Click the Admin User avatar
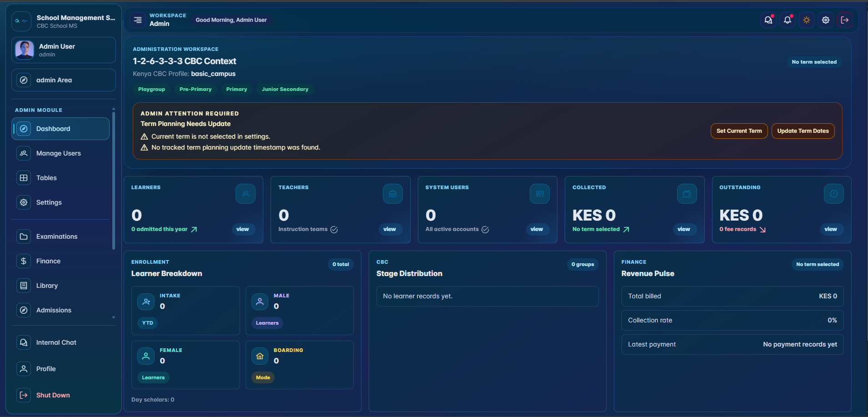 coord(25,50)
